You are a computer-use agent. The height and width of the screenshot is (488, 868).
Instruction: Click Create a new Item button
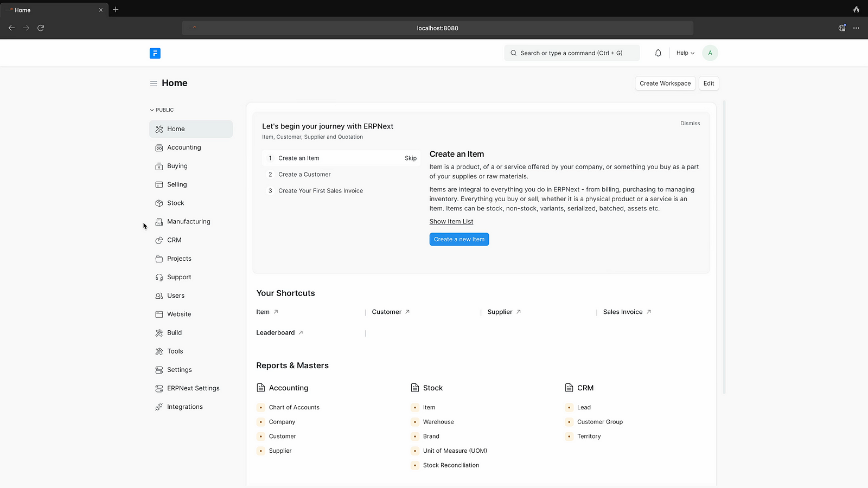pos(459,240)
